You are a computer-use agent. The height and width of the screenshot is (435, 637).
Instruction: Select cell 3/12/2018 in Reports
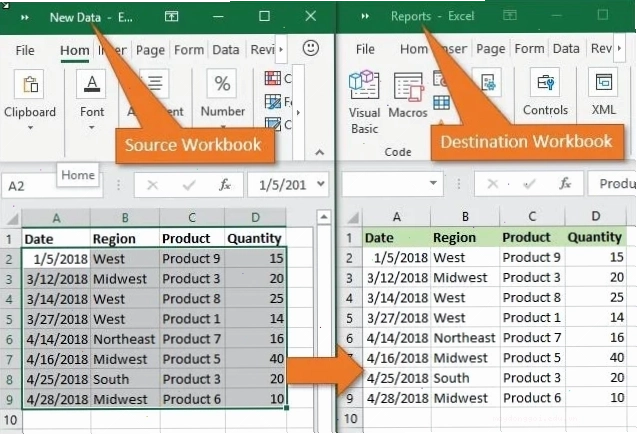point(397,277)
